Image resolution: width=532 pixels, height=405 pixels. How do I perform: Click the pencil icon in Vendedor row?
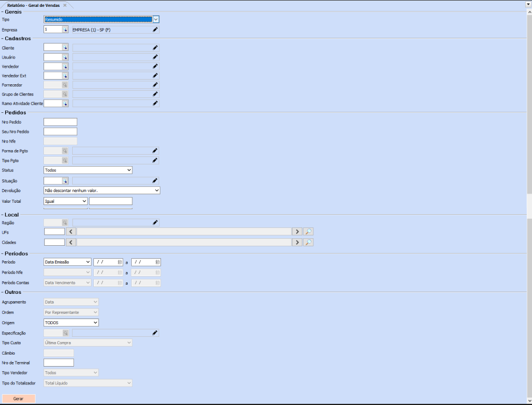tap(155, 66)
